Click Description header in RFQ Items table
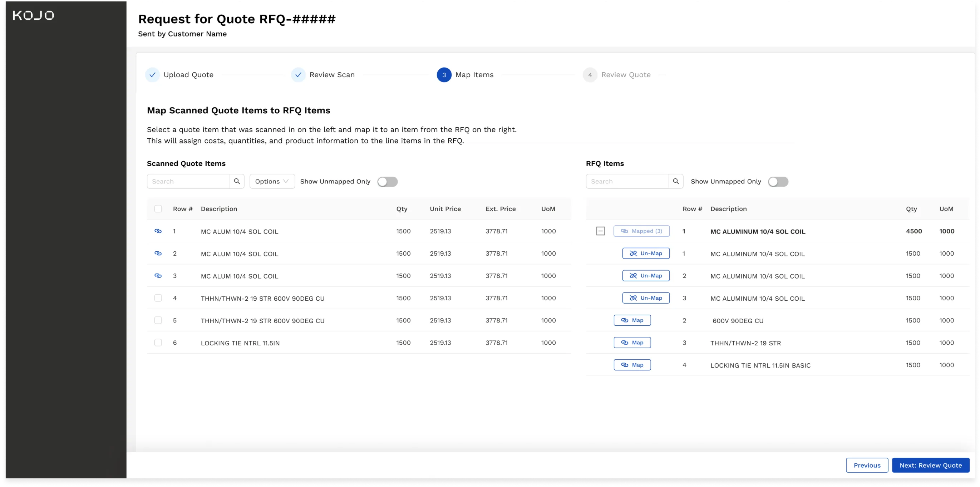Screen dimensions: 980x487 click(728, 209)
